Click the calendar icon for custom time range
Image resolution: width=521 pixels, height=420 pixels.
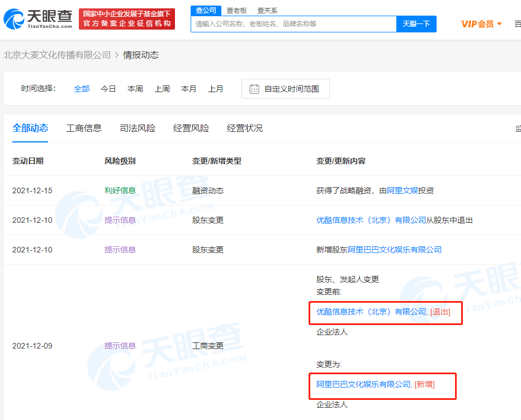254,89
